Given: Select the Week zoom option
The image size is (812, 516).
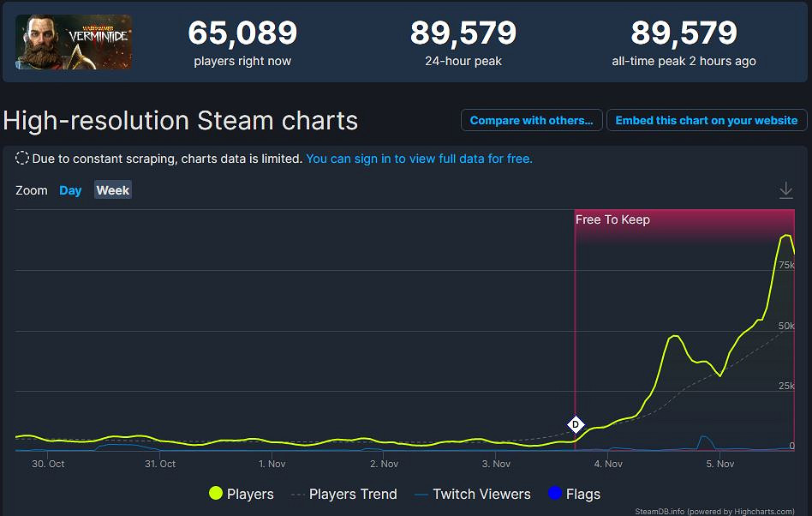Looking at the screenshot, I should (x=112, y=189).
